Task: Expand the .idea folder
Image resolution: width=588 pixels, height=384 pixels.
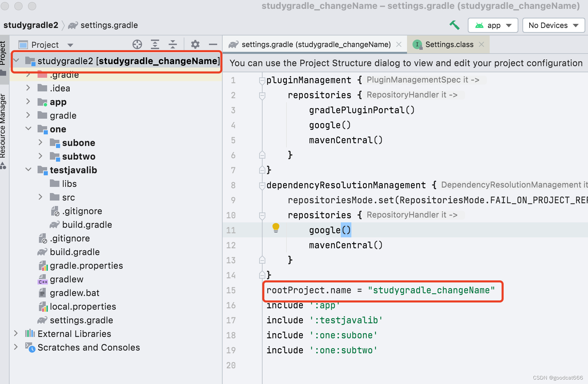Action: 28,88
